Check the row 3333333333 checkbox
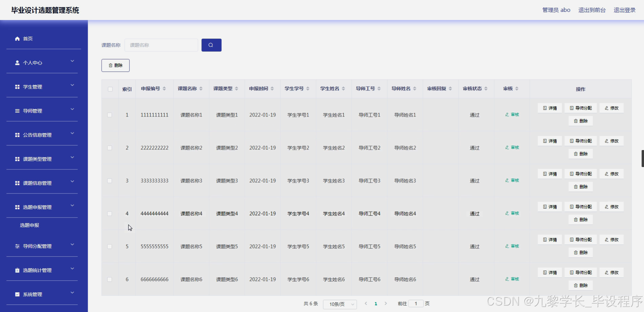Screen dimensions: 644x312 110,181
